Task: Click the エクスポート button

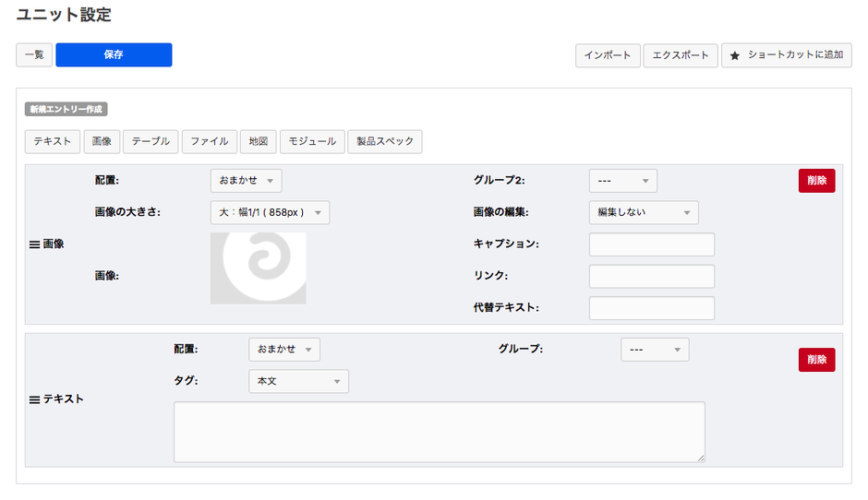Action: pyautogui.click(x=681, y=55)
